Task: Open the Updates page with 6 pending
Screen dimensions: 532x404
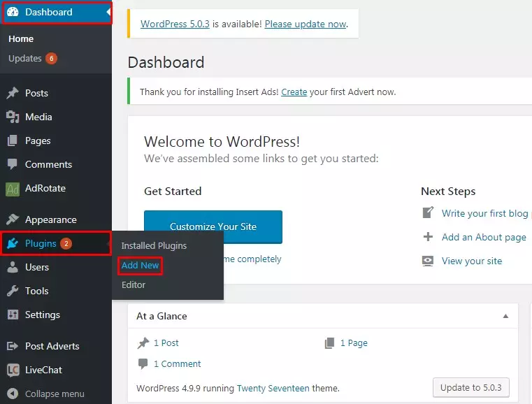Action: pyautogui.click(x=25, y=59)
